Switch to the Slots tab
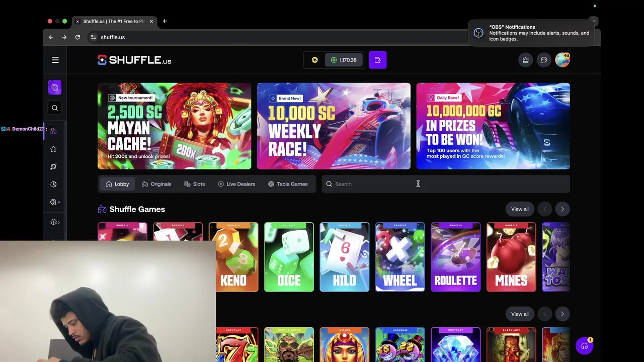 (x=194, y=184)
